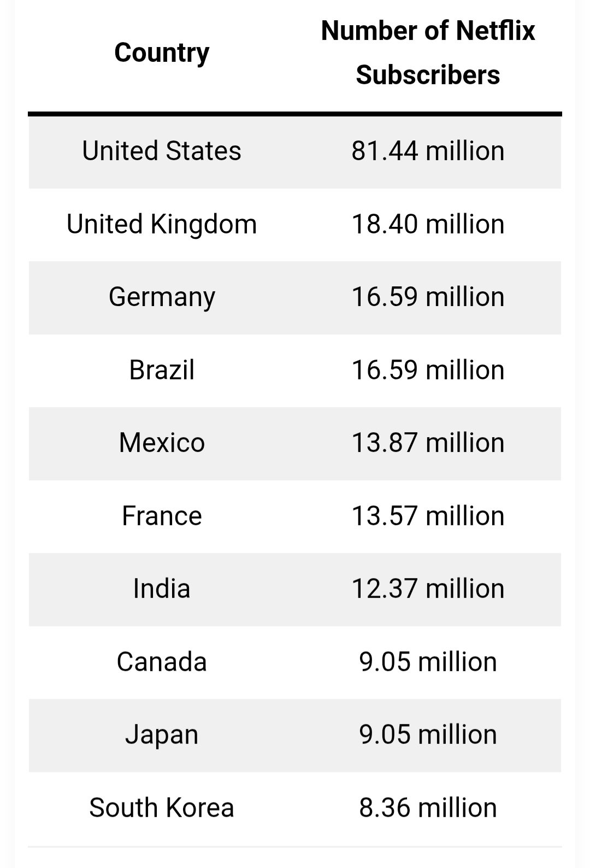590x868 pixels.
Task: Select the United Kingdom country cell
Action: point(162,224)
